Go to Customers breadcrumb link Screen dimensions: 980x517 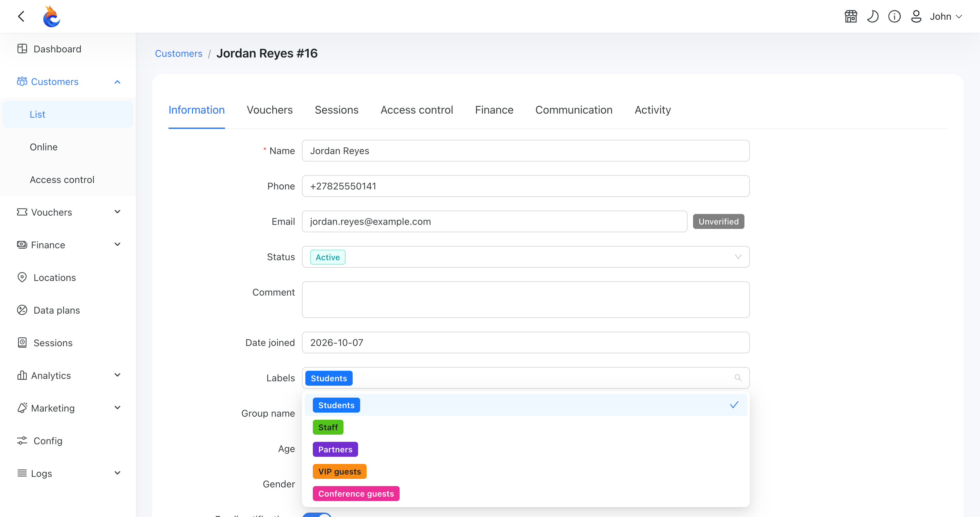tap(178, 53)
